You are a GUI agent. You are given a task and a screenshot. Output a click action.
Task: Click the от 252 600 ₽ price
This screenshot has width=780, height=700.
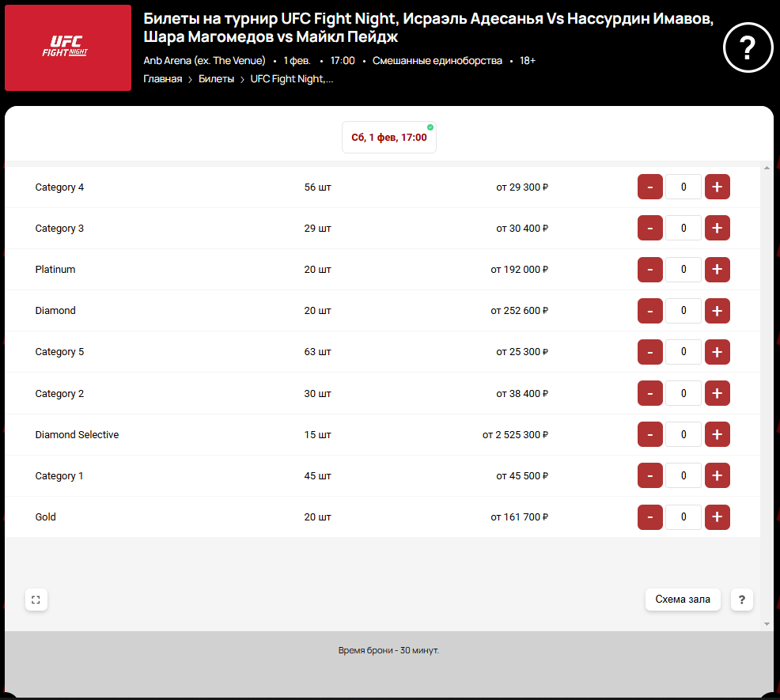click(x=519, y=310)
